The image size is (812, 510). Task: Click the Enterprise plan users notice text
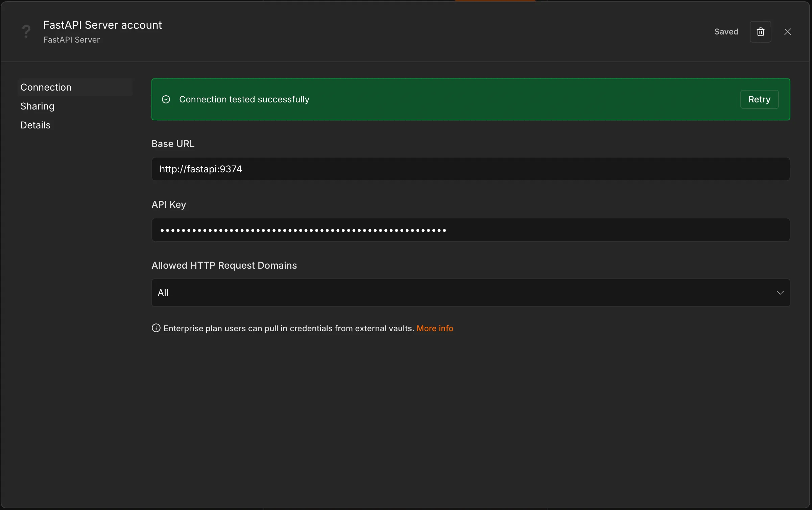click(289, 328)
